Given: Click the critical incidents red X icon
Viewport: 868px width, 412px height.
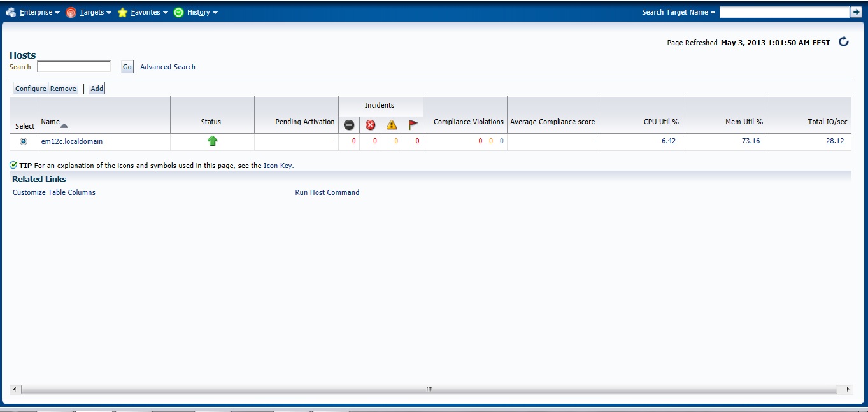Looking at the screenshot, I should coord(370,125).
